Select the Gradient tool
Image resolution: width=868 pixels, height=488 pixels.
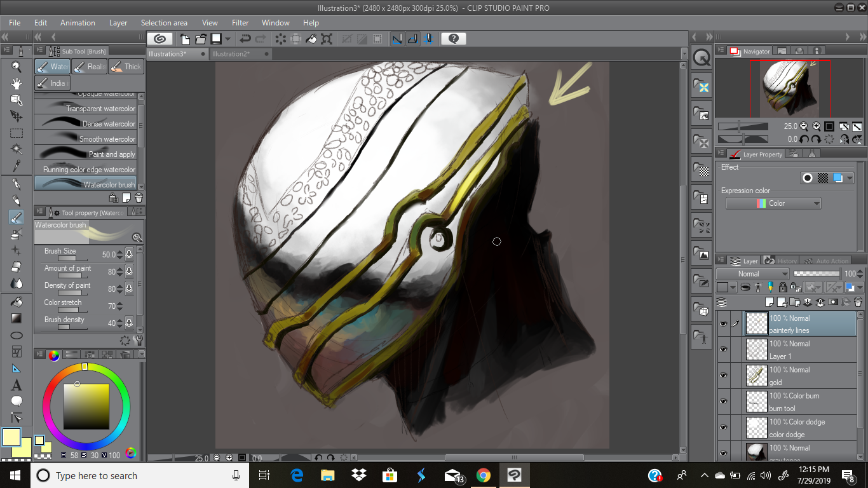pos(17,318)
